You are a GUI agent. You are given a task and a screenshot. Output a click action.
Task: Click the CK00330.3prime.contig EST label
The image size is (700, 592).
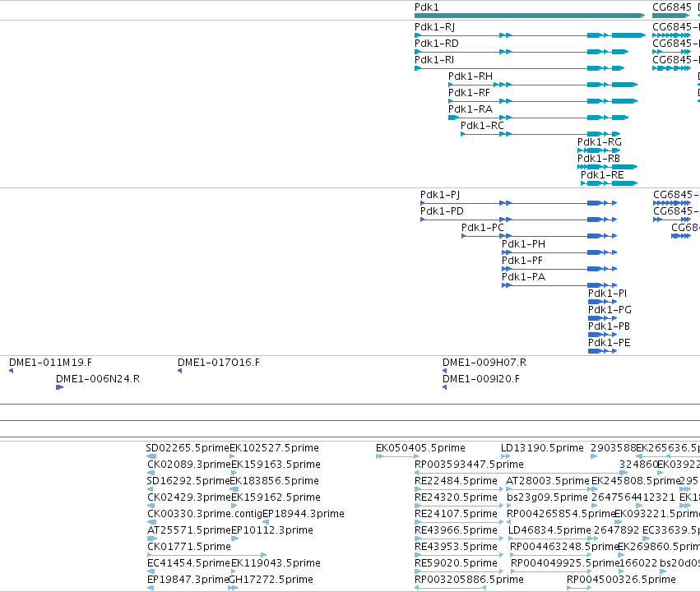point(205,514)
